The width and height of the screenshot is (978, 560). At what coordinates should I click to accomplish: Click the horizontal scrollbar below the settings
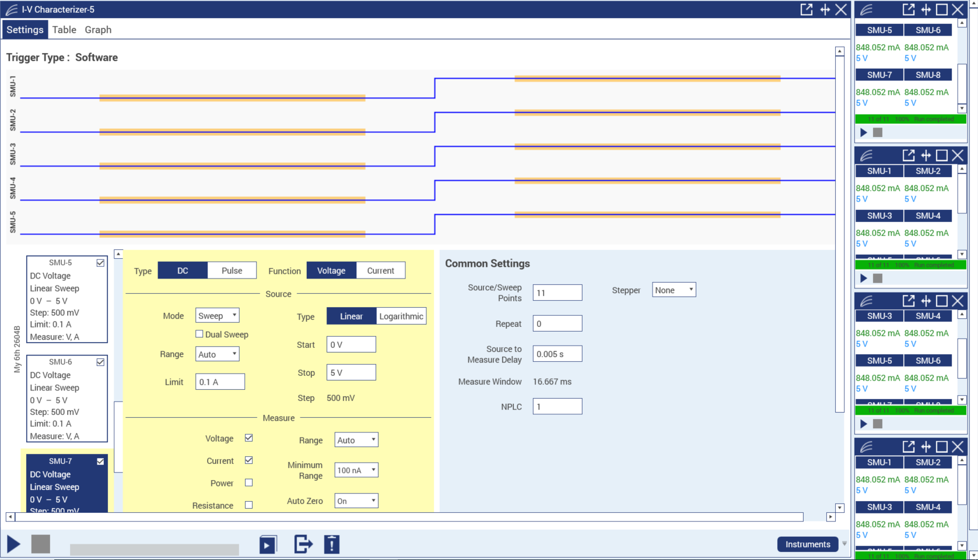pos(408,517)
